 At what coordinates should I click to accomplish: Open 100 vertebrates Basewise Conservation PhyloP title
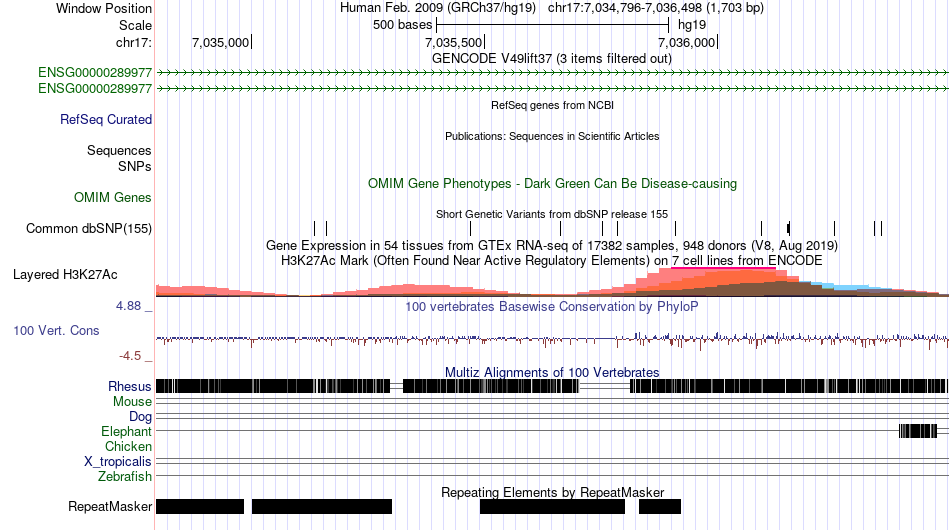coord(551,306)
